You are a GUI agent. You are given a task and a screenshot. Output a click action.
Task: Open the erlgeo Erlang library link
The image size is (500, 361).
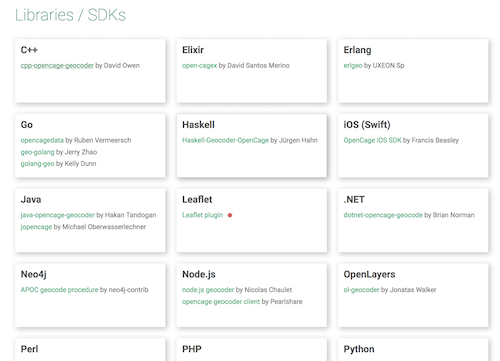353,66
